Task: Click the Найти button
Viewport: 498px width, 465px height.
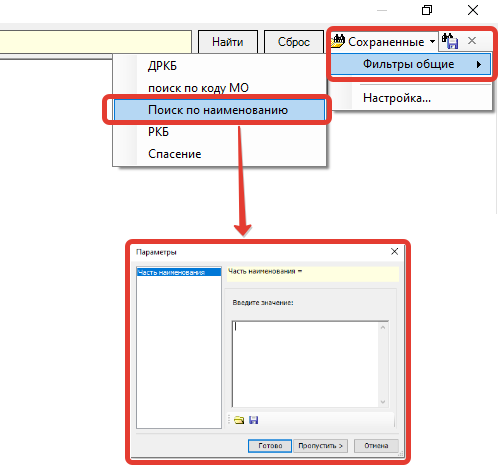Action: tap(228, 42)
